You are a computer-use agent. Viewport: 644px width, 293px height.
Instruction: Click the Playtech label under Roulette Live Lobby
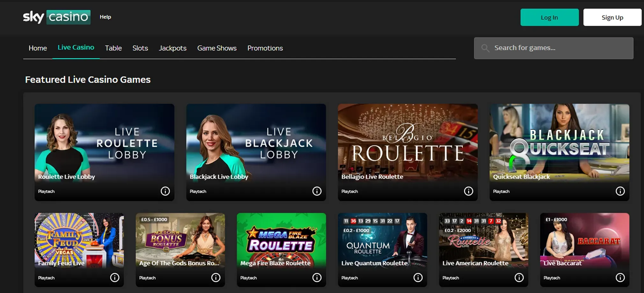click(46, 191)
